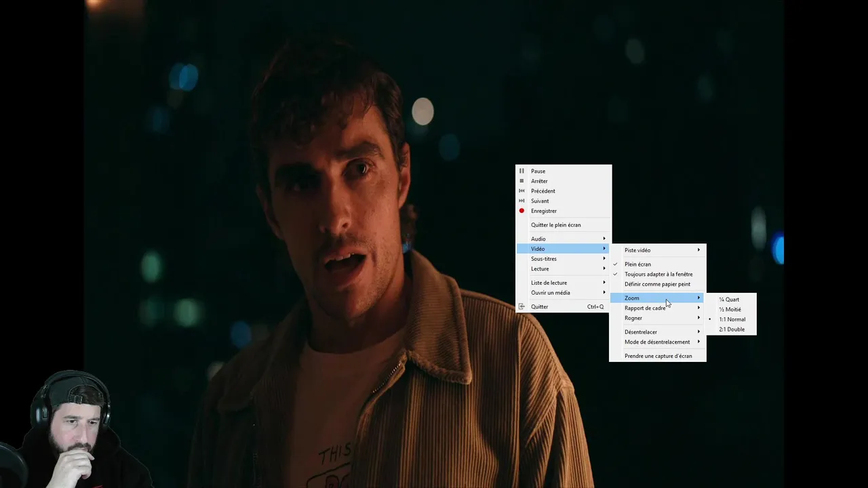Click Prendre une capture d'écran
The height and width of the screenshot is (488, 868).
point(657,356)
